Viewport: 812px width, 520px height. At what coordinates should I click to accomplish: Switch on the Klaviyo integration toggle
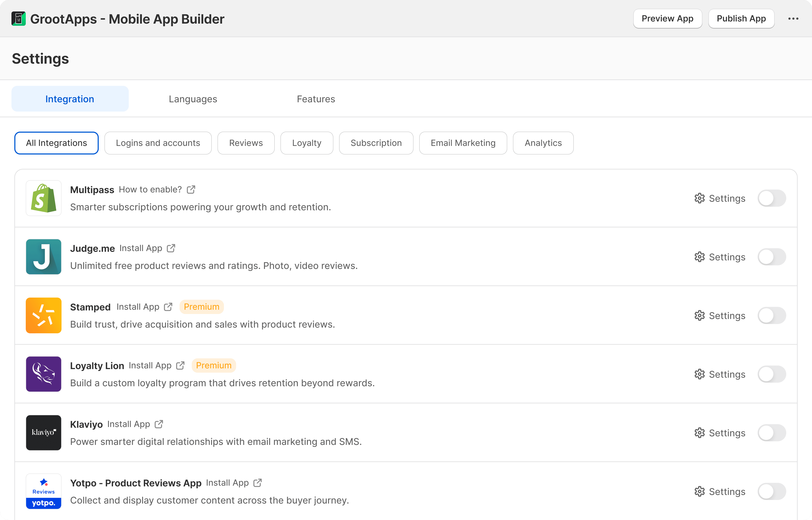click(772, 433)
